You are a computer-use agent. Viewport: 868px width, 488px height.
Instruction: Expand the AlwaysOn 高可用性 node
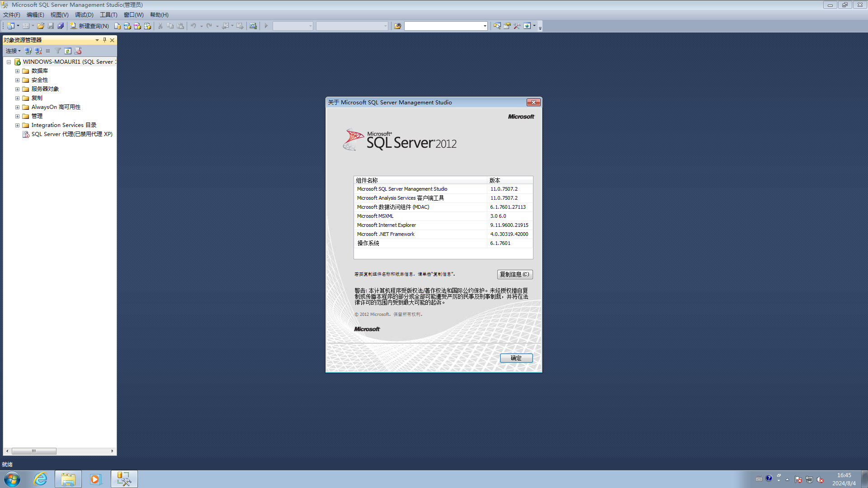coord(17,107)
